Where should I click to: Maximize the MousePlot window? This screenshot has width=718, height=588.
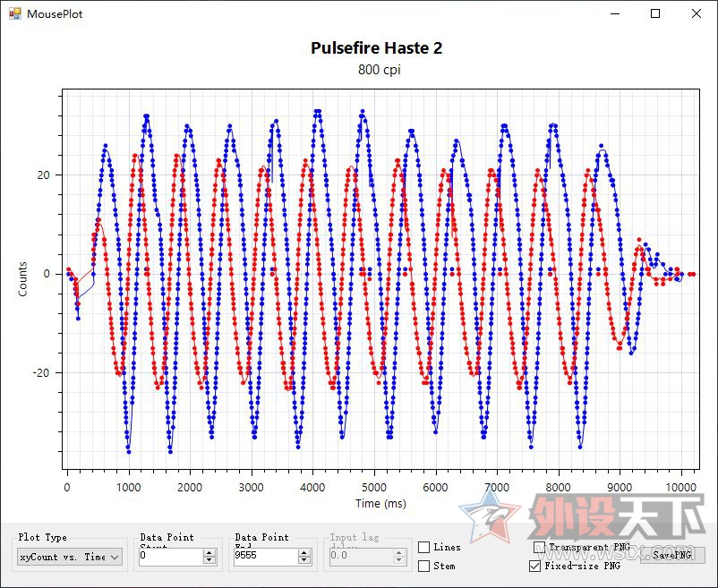[655, 13]
